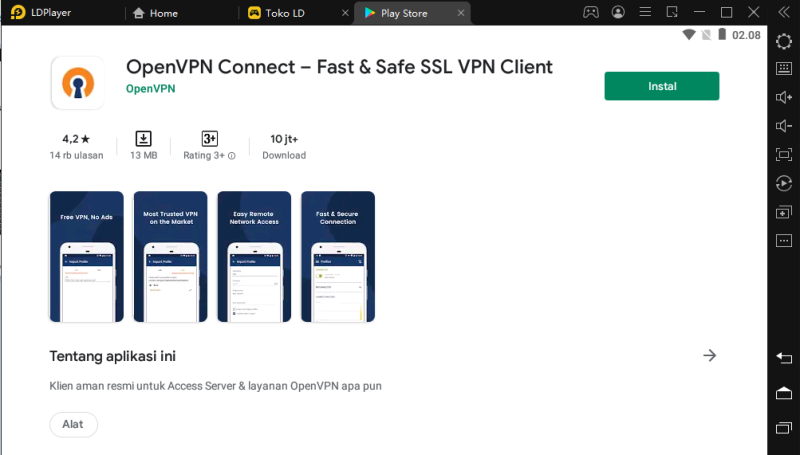Open 'Free VPN, No Ads' screenshot
This screenshot has height=455, width=800.
86,257
